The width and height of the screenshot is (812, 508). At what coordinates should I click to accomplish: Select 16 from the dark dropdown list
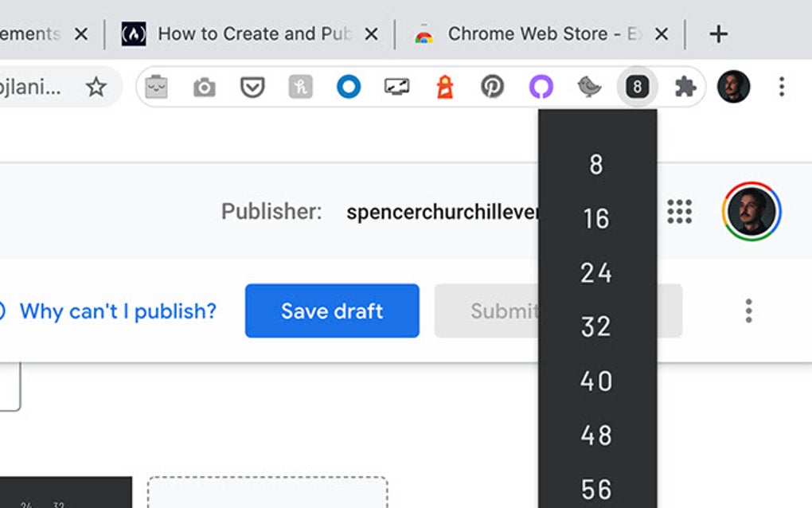coord(595,219)
